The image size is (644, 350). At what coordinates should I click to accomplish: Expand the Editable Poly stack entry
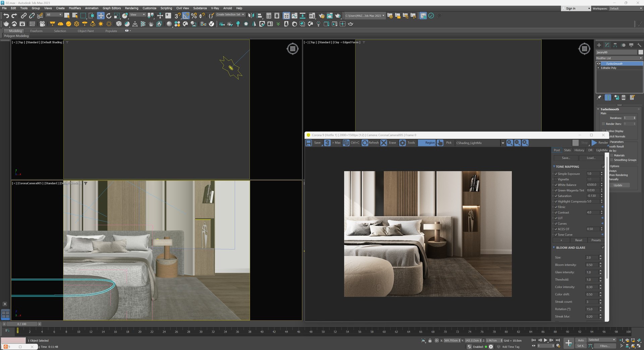tap(598, 68)
